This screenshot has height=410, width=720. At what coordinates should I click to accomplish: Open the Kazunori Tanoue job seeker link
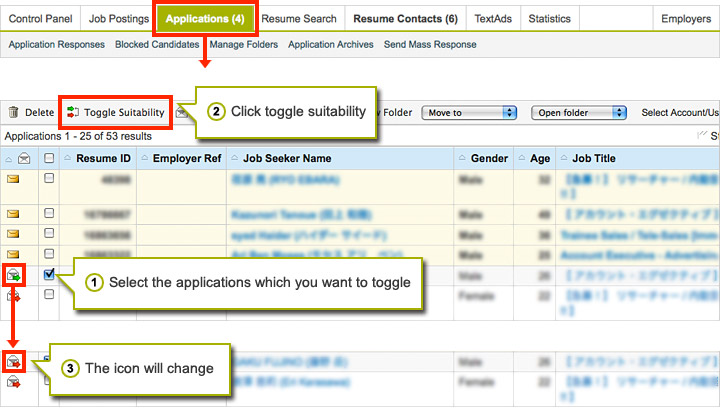301,214
